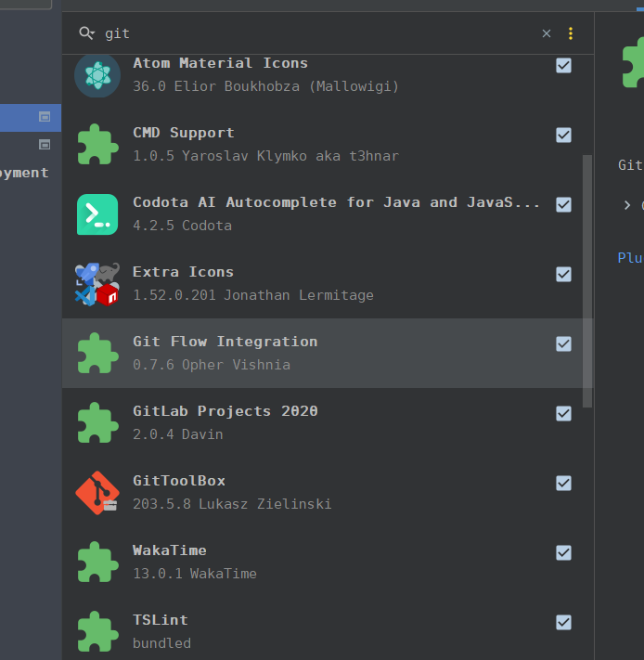Click '1.52.0.201 Jonathan Lermitage' text
Screen dimensions: 644x660
click(252, 295)
